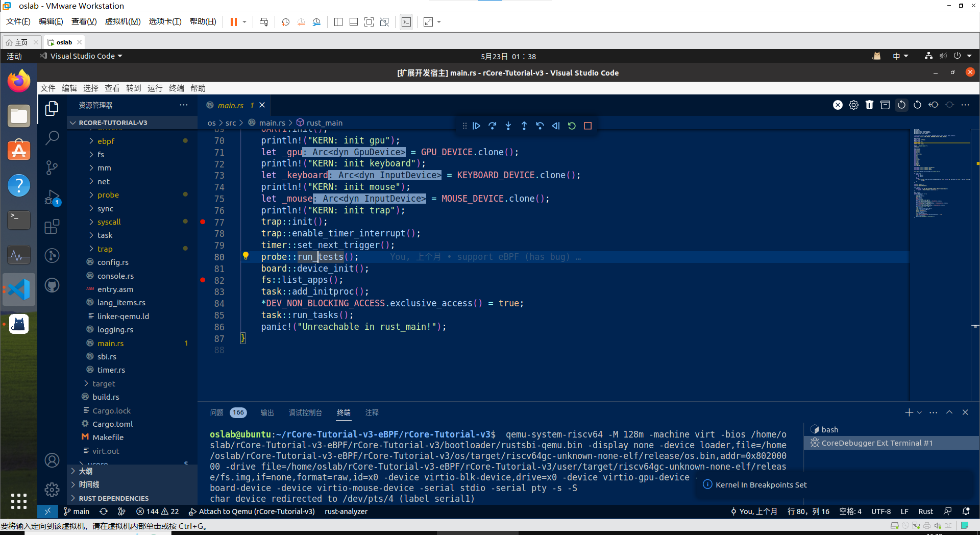Viewport: 980px width, 535px height.
Task: Open the Explorer view in activity bar
Action: (52, 108)
